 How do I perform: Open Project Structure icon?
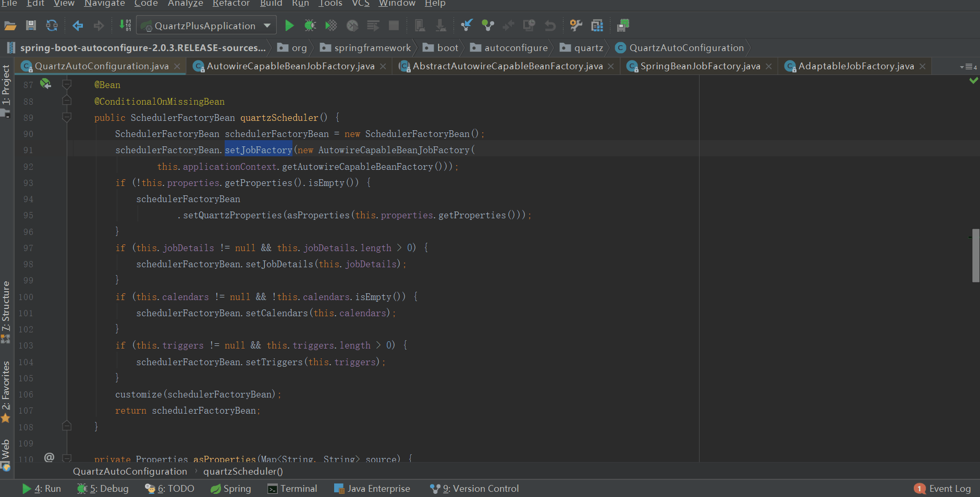tap(597, 25)
